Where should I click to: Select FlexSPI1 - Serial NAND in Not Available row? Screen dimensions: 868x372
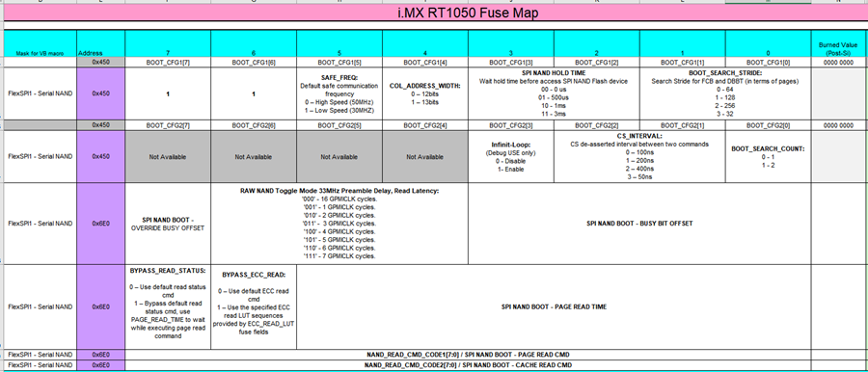pyautogui.click(x=41, y=157)
